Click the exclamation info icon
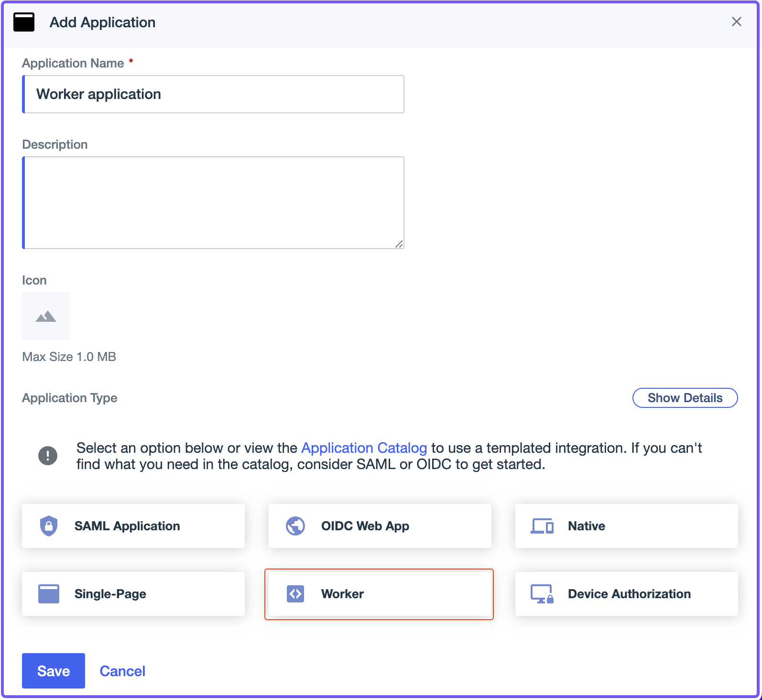 tap(48, 456)
